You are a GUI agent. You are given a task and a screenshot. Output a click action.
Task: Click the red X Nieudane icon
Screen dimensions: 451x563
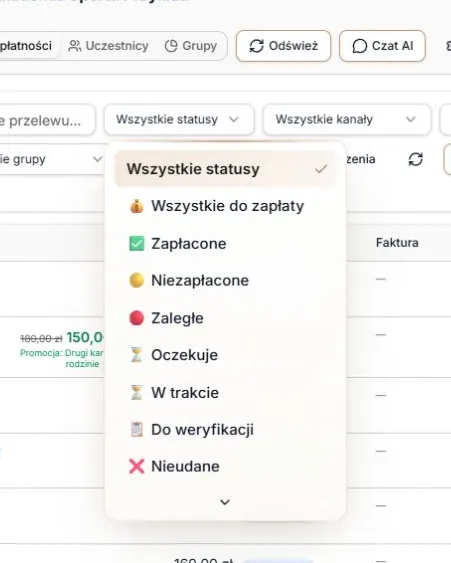coord(136,466)
